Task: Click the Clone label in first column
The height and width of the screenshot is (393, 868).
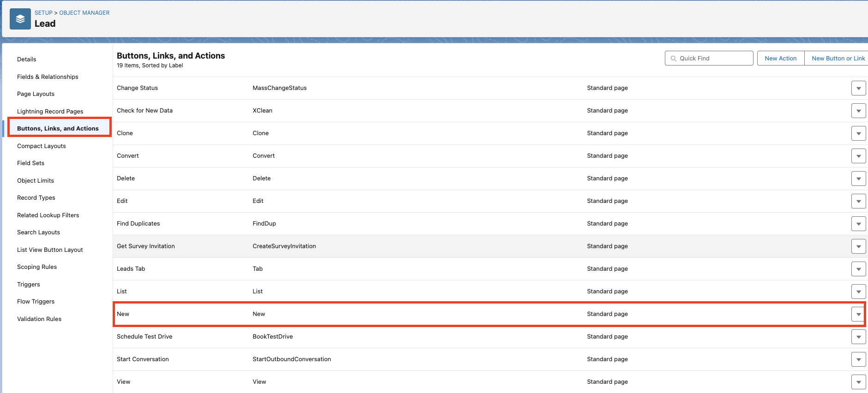Action: tap(125, 133)
